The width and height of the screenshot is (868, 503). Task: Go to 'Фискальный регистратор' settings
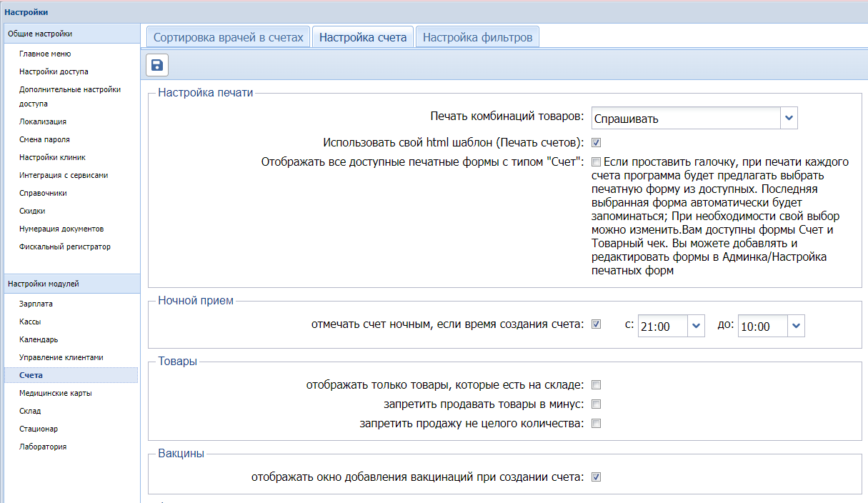(x=65, y=246)
